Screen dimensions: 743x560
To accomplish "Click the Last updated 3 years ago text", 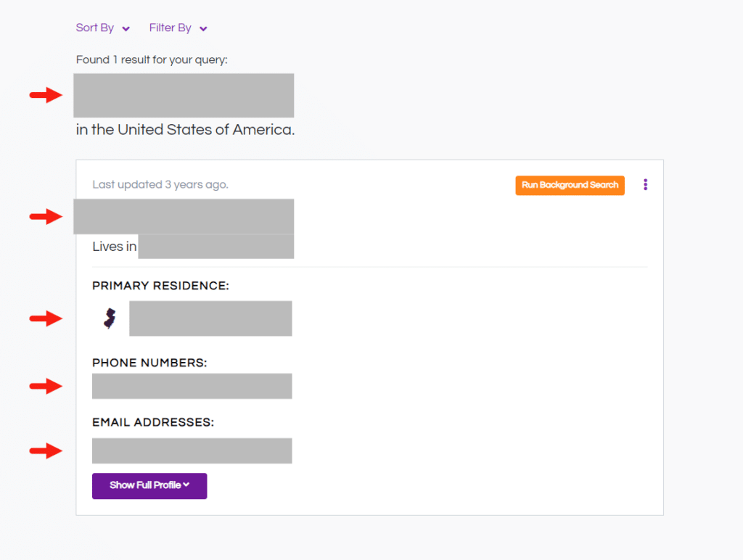I will pos(160,185).
